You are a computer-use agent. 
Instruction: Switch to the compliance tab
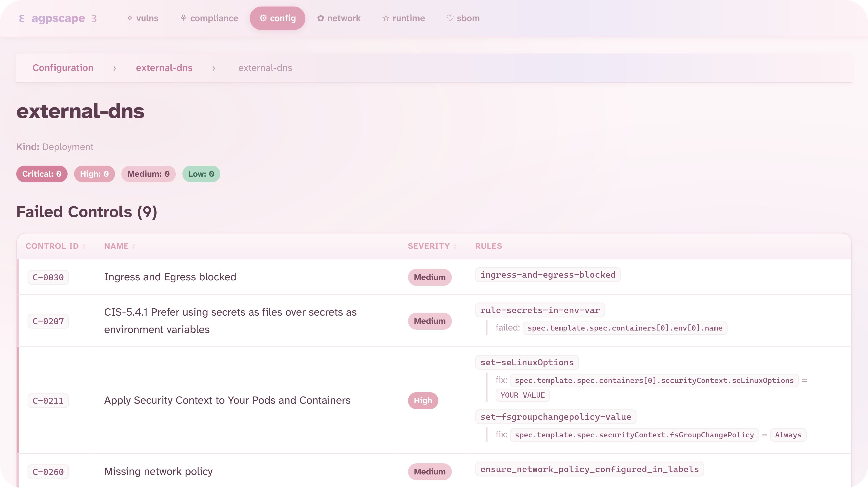tap(209, 18)
